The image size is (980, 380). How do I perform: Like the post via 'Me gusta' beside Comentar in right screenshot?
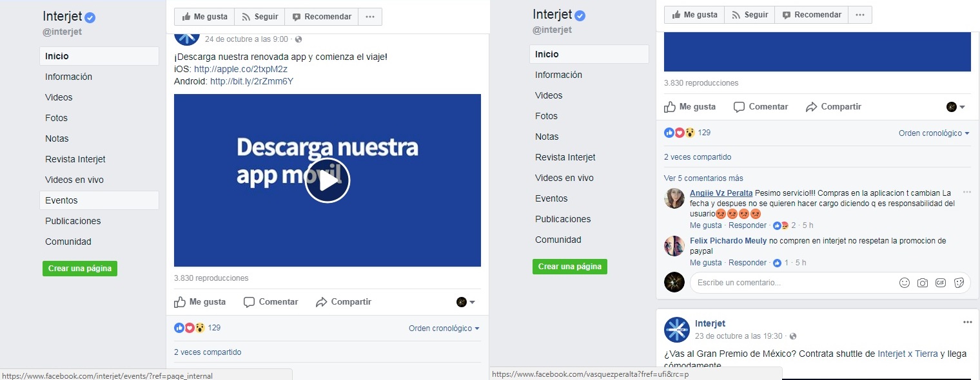(691, 107)
